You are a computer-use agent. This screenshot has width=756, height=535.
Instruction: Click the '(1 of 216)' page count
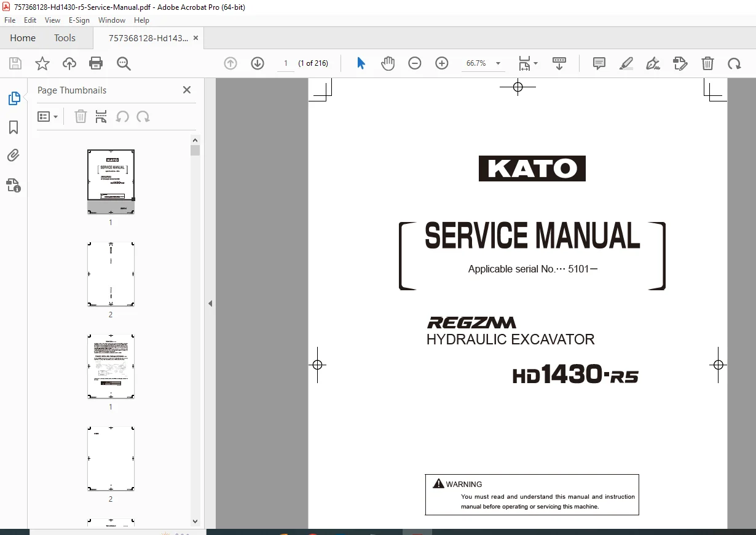tap(313, 63)
